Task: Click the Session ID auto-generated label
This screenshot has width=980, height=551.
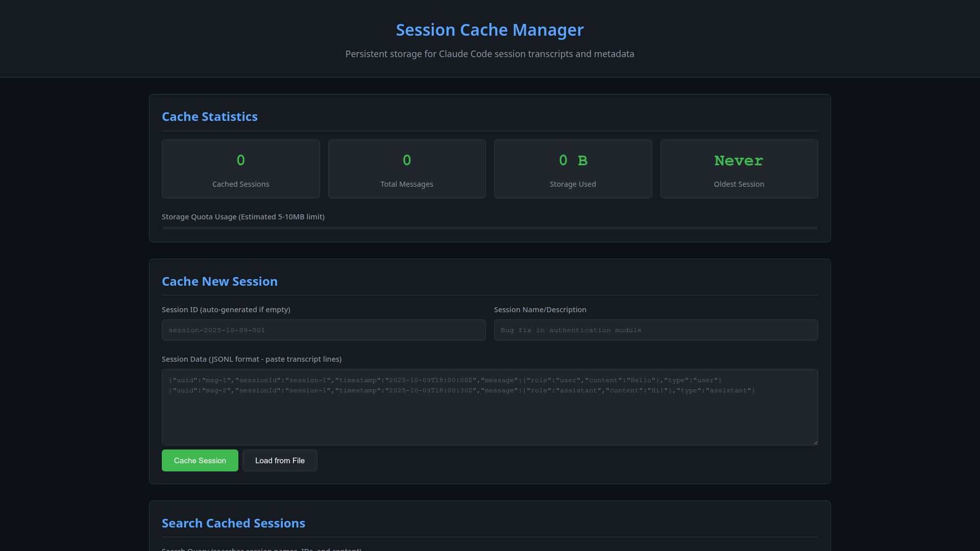Action: [x=226, y=310]
